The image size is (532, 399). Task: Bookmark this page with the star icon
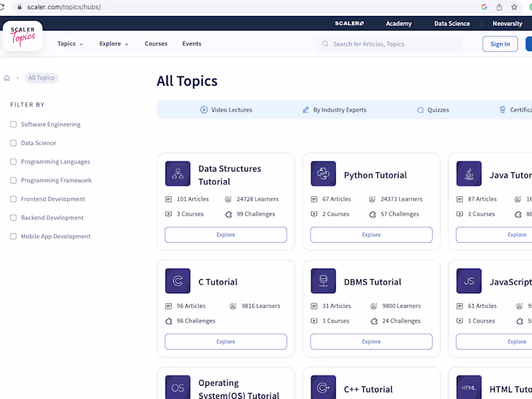point(514,7)
